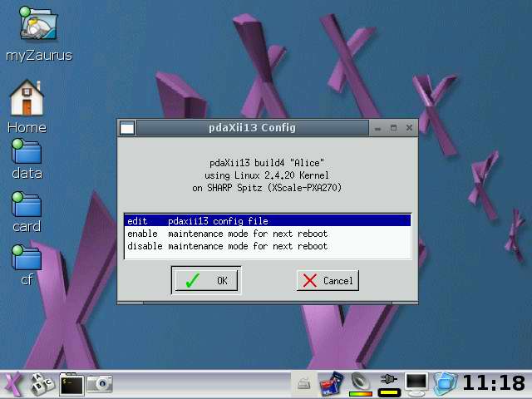Image resolution: width=532 pixels, height=399 pixels.
Task: Open window menu of pdaXii13 Config
Action: pos(127,128)
